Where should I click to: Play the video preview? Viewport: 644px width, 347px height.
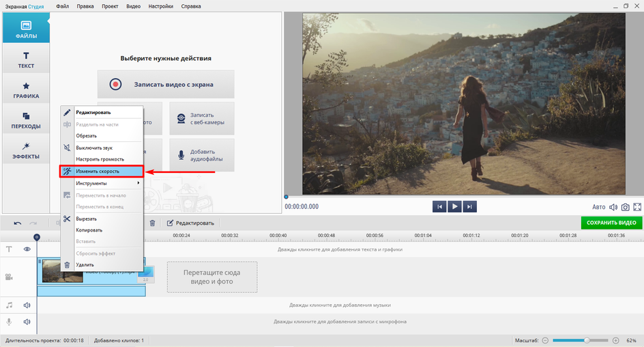coord(454,206)
